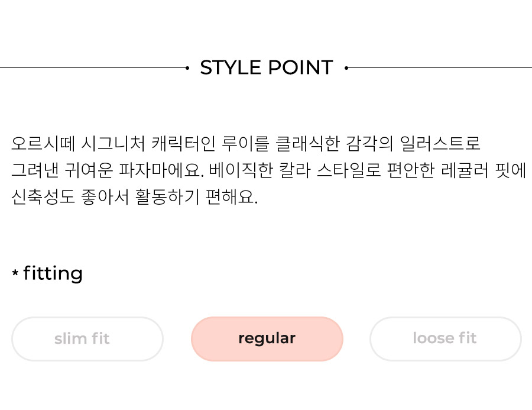Screen dimensions: 532x410
Task: Click the asterisk before fitting
Action: (15, 272)
